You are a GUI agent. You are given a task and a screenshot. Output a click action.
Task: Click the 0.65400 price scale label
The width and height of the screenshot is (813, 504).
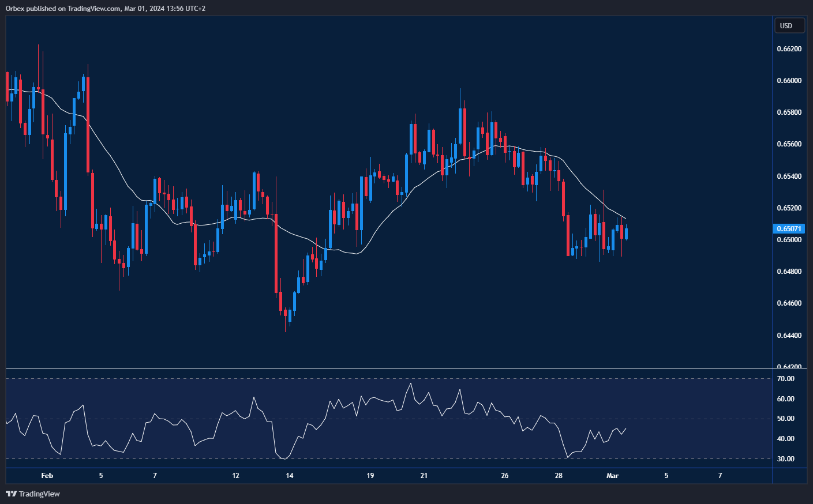point(789,176)
